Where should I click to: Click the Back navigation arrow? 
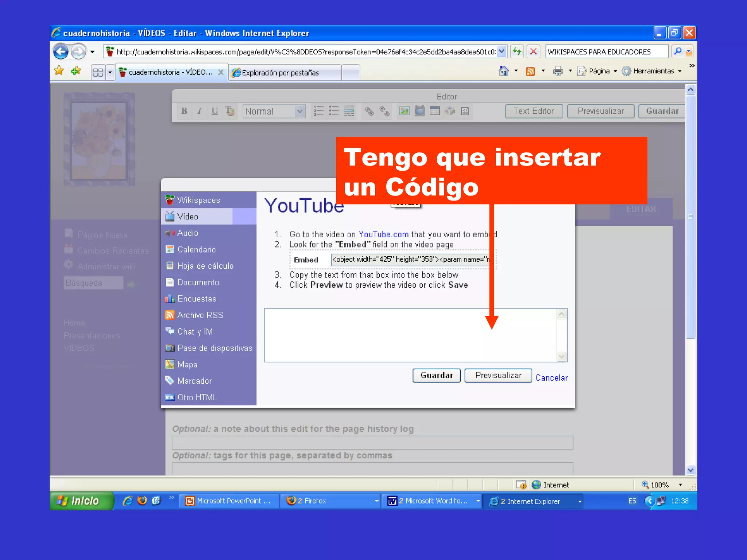point(61,52)
